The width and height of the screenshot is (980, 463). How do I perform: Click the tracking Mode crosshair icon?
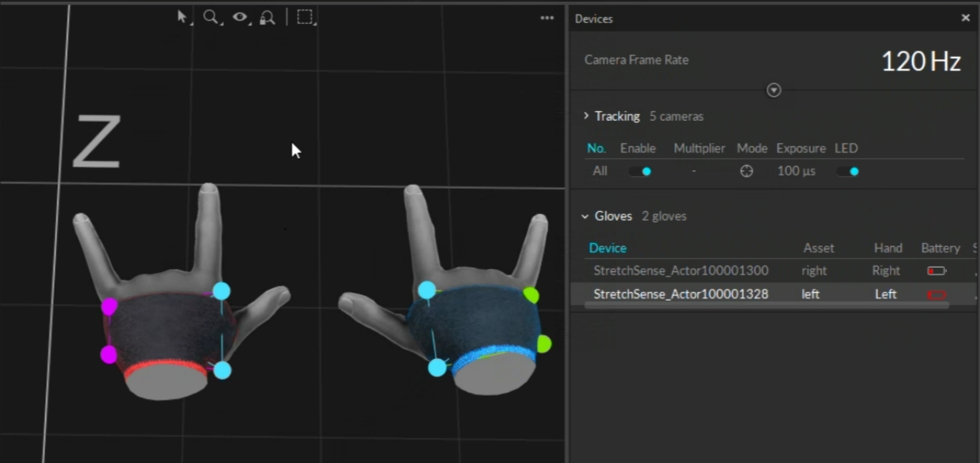pyautogui.click(x=747, y=171)
